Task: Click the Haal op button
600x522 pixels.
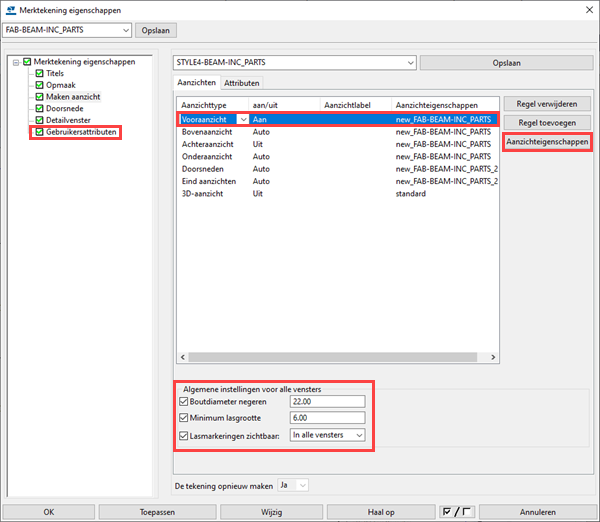Action: [381, 512]
